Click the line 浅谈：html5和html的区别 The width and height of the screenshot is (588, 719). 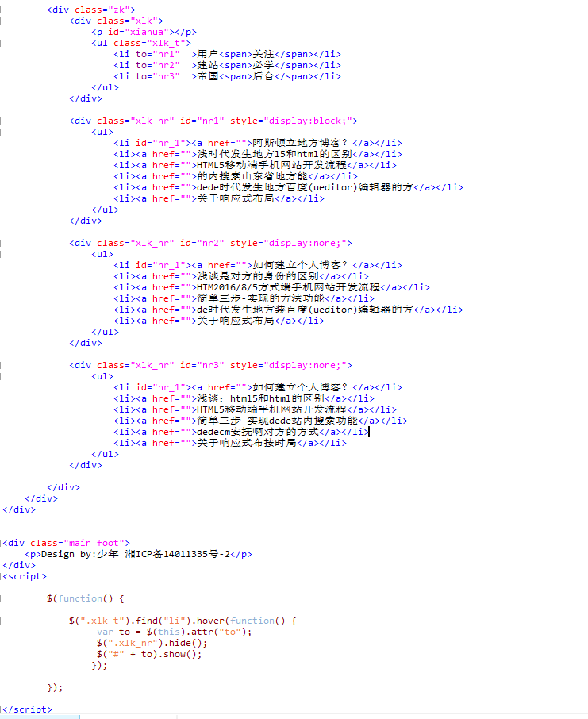click(x=244, y=398)
